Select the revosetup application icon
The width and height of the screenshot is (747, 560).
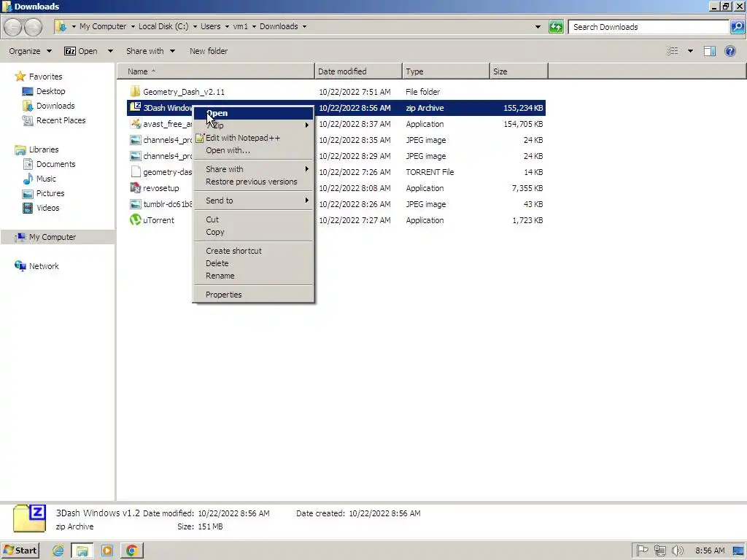[x=135, y=187]
